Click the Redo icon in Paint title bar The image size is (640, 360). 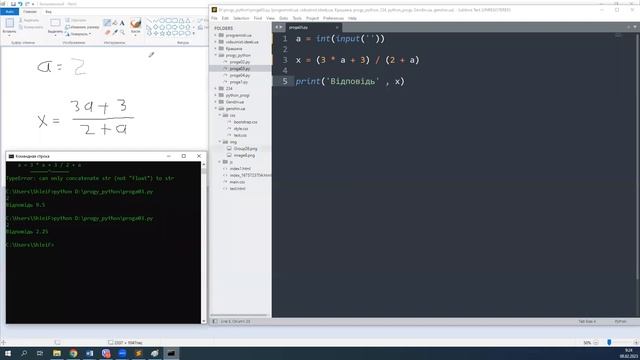click(x=27, y=4)
